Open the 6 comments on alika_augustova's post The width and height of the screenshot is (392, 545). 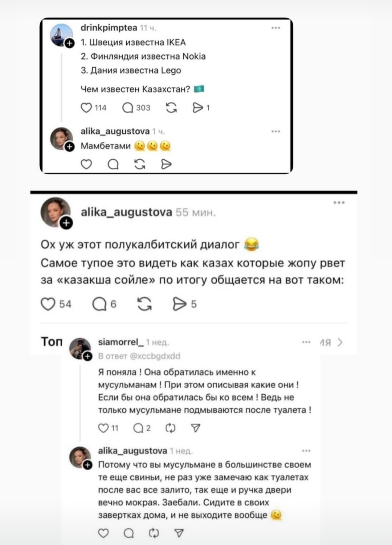coord(99,304)
